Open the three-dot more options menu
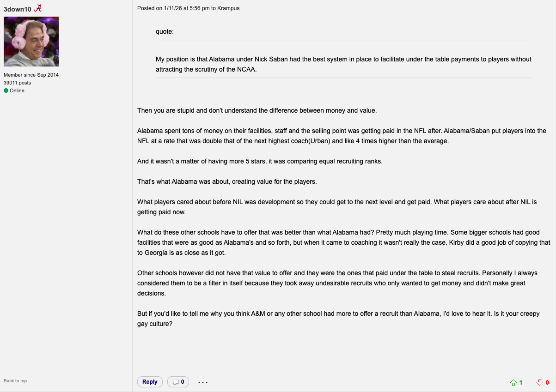The width and height of the screenshot is (556, 392). pyautogui.click(x=203, y=382)
